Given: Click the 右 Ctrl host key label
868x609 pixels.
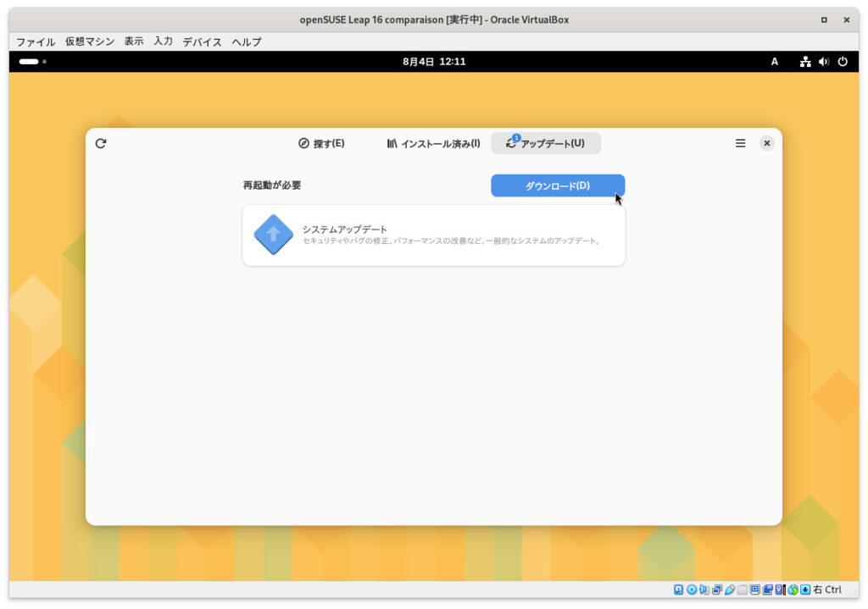Looking at the screenshot, I should tap(827, 590).
